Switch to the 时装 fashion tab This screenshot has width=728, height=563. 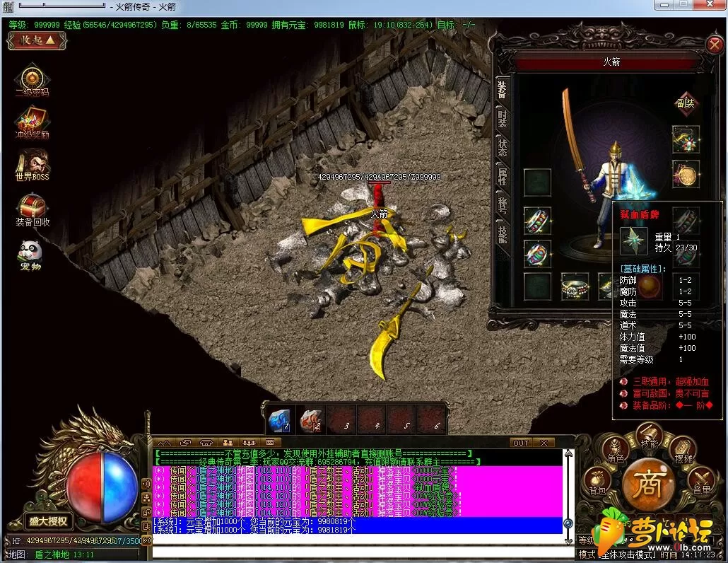503,119
